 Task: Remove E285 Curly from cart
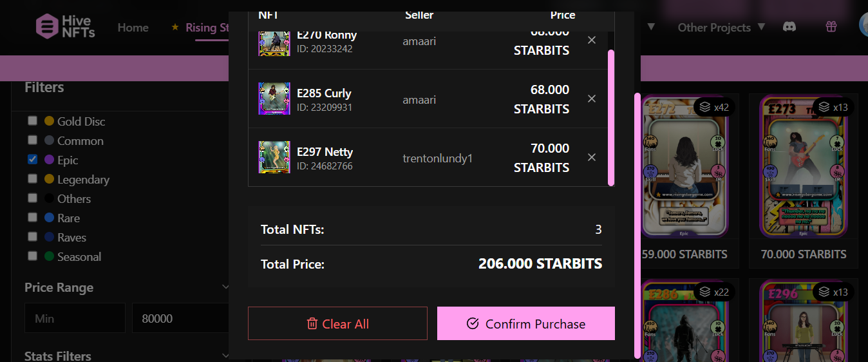(x=592, y=99)
